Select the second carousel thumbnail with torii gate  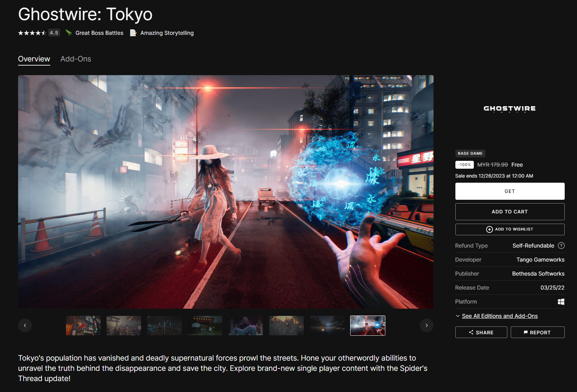(124, 325)
